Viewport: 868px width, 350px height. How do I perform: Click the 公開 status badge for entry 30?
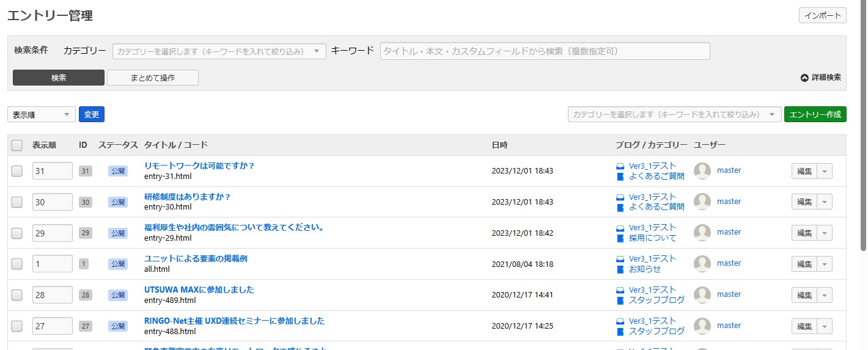118,202
